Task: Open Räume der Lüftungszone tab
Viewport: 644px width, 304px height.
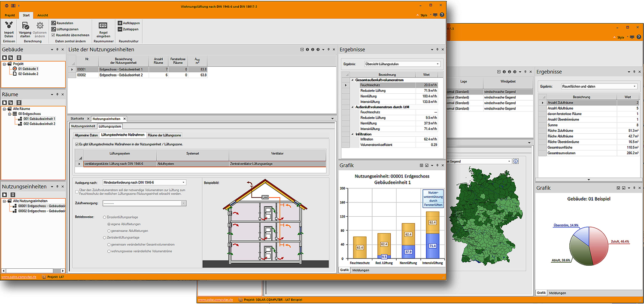Action: (164, 135)
